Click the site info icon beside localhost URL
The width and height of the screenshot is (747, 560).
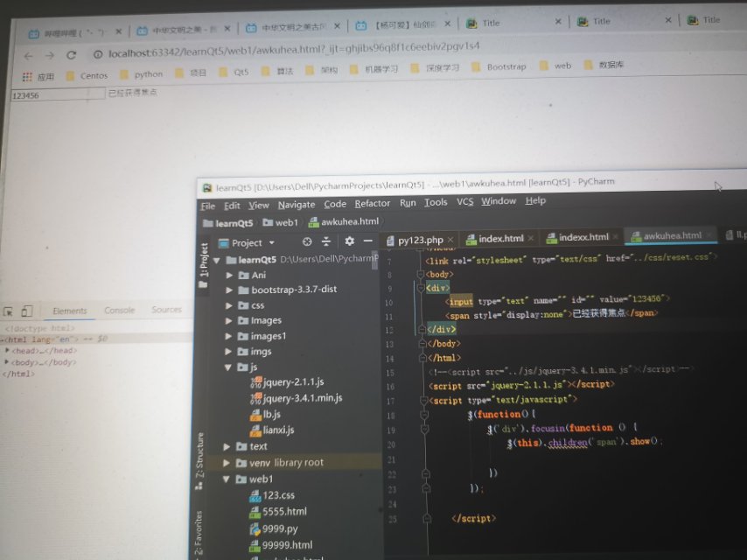98,54
